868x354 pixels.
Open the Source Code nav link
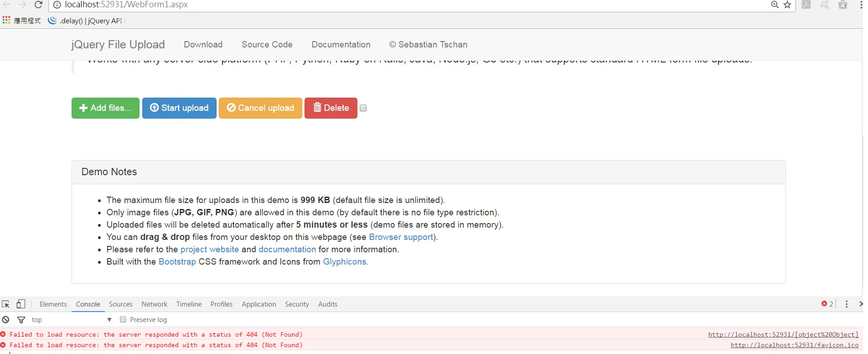(x=267, y=44)
